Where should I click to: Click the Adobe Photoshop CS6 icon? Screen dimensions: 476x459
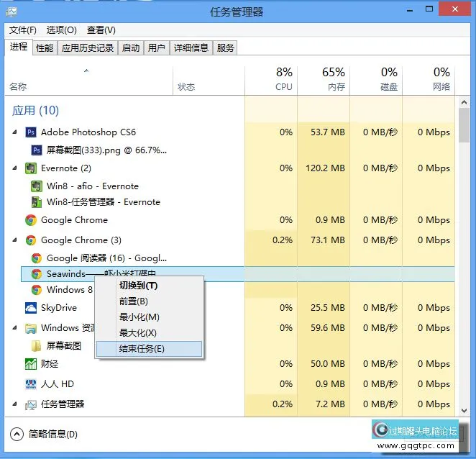tap(31, 132)
